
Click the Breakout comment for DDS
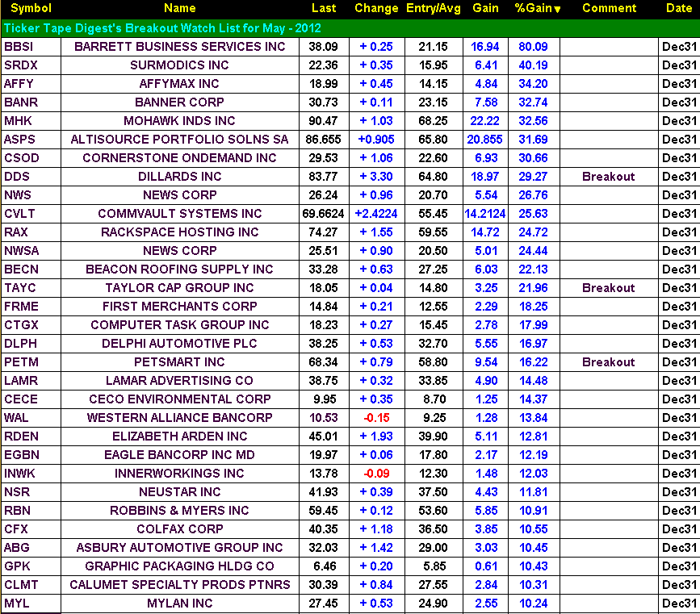click(x=609, y=176)
